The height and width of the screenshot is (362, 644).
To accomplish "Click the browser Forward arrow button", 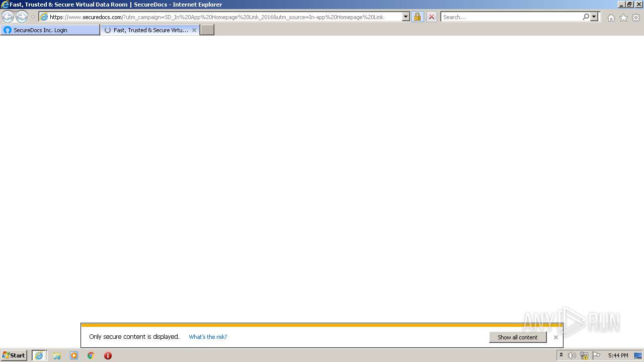I will coord(22,17).
